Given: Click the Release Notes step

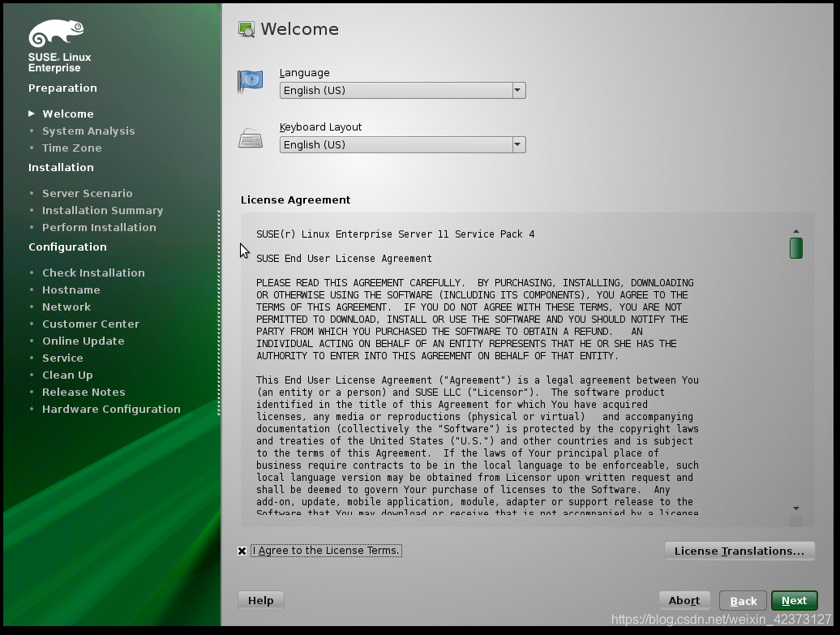Looking at the screenshot, I should click(x=84, y=393).
